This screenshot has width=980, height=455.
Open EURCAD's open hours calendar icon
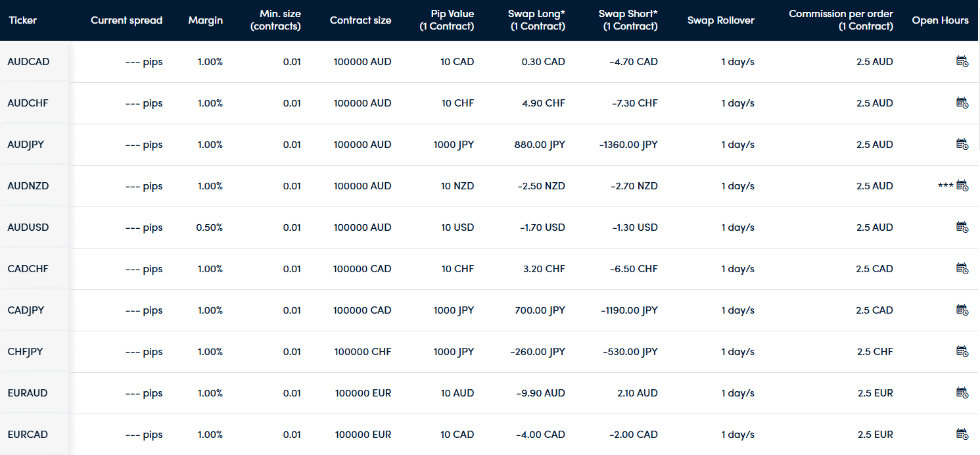click(962, 434)
